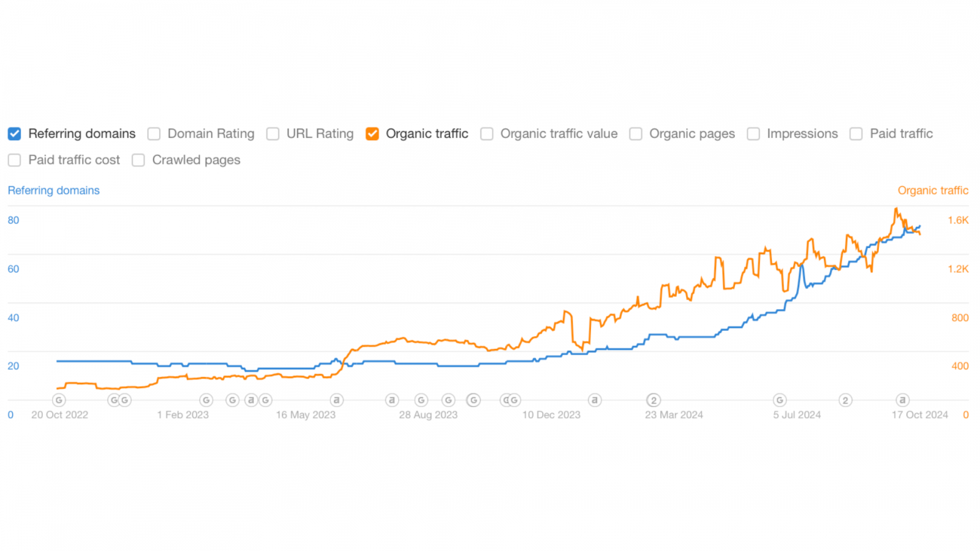Toggle the Paid traffic checkbox
This screenshot has width=980, height=551.
tap(856, 133)
